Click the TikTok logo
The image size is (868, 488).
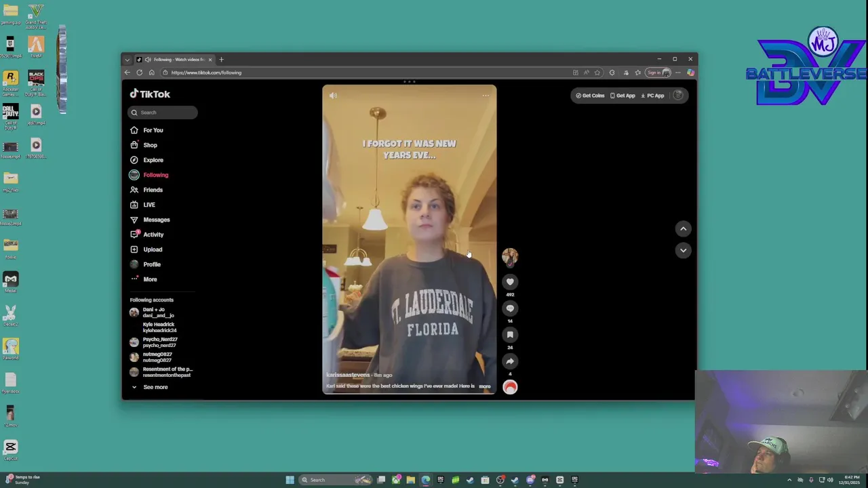(150, 94)
